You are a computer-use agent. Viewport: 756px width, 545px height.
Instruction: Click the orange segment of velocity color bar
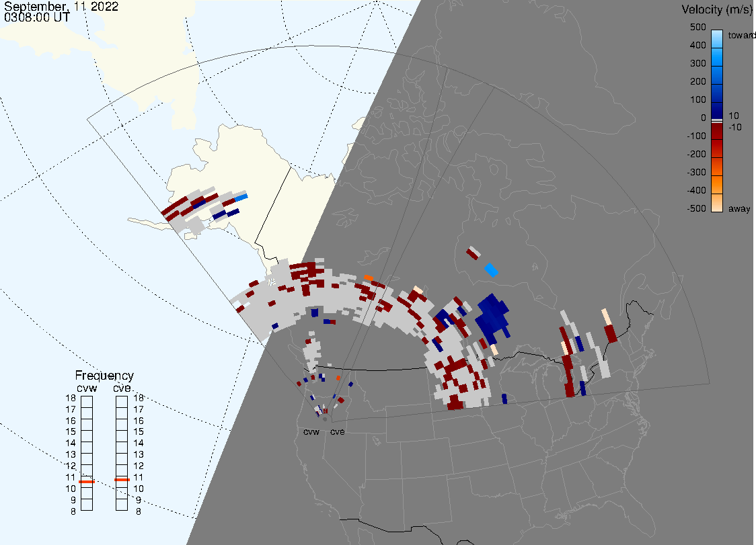coord(717,185)
